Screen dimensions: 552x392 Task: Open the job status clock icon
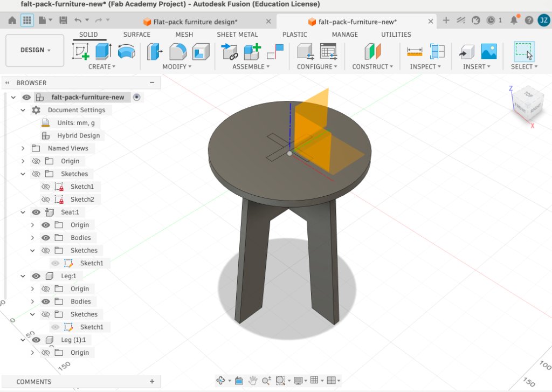point(491,20)
